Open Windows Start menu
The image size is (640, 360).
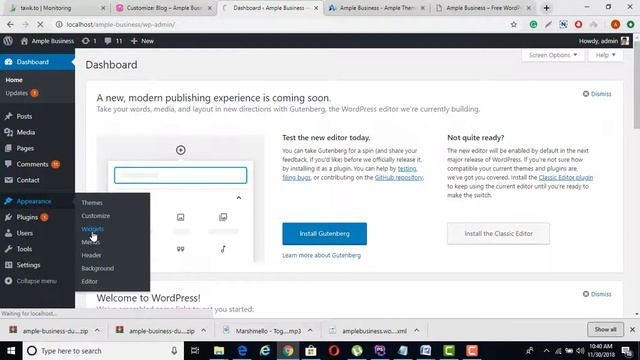click(11, 351)
